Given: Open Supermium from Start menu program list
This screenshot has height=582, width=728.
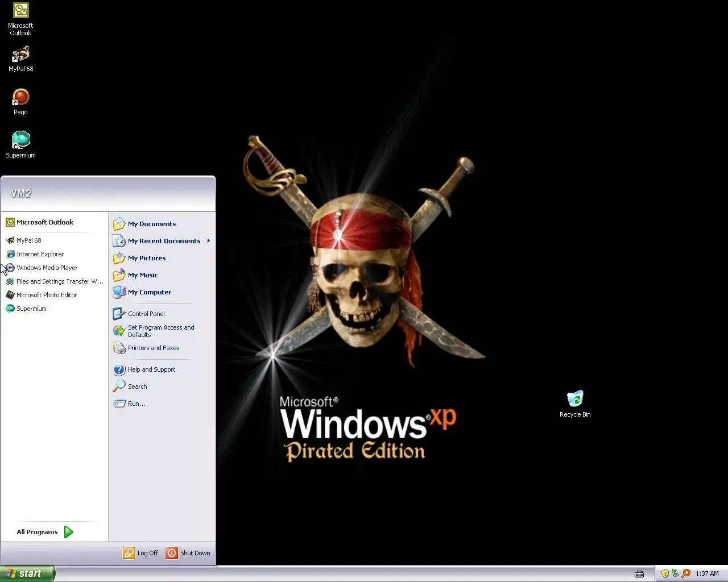Looking at the screenshot, I should click(x=55, y=309).
